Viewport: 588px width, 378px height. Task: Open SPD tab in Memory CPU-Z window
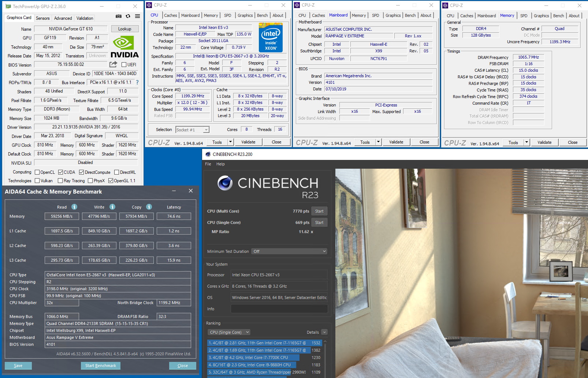tap(524, 16)
